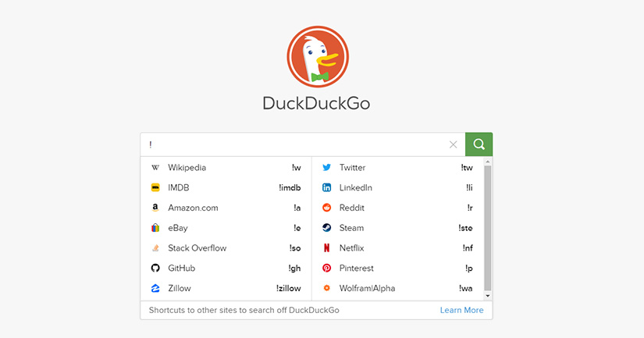Image resolution: width=644 pixels, height=338 pixels.
Task: Click the !so shortcut text
Action: point(295,248)
